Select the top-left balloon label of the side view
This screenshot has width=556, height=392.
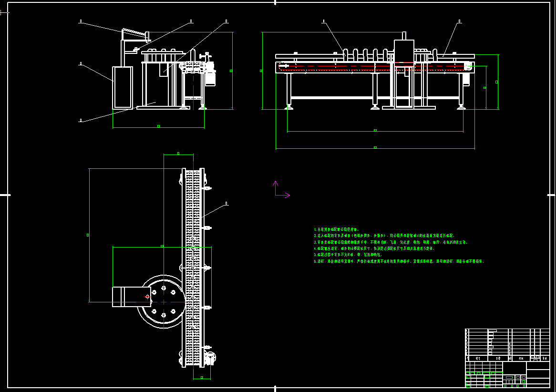[81, 21]
